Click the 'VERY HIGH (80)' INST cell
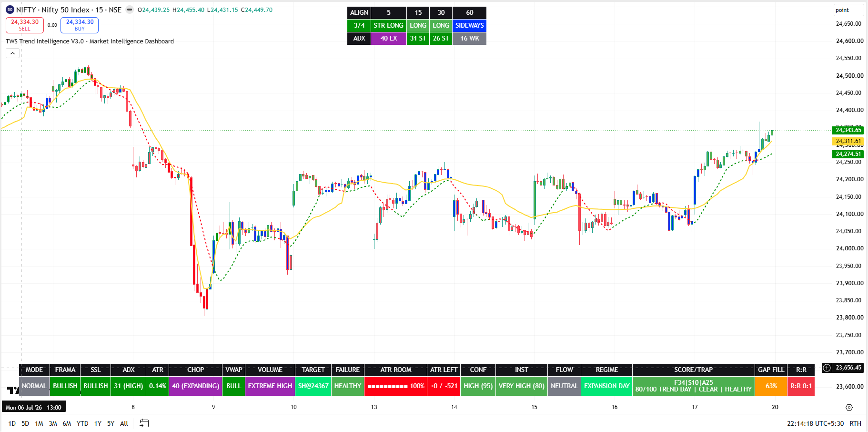868x432 pixels. 522,386
